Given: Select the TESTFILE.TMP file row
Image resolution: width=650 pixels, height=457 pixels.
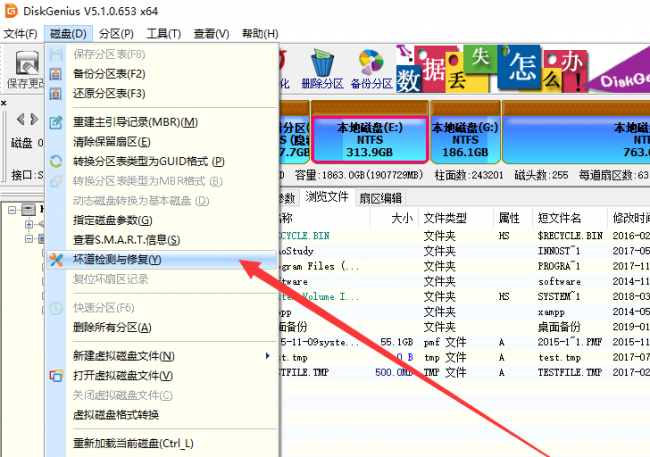Looking at the screenshot, I should [x=465, y=373].
